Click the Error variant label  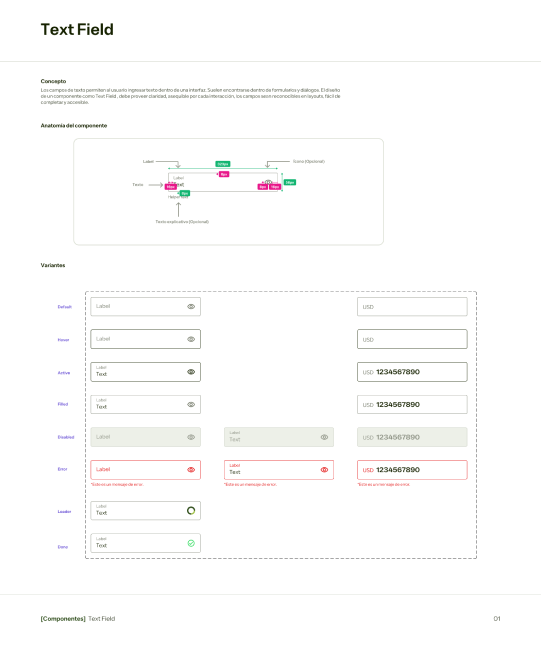point(63,469)
